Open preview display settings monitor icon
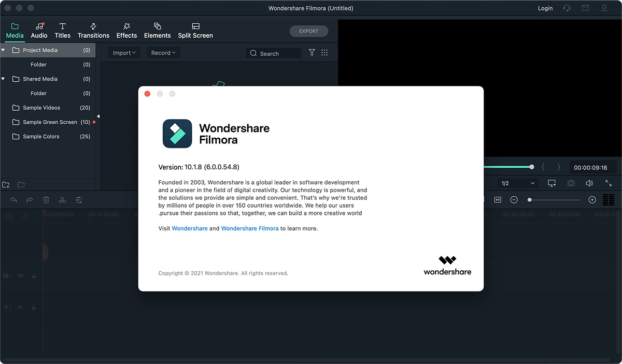The height and width of the screenshot is (364, 622). point(552,183)
